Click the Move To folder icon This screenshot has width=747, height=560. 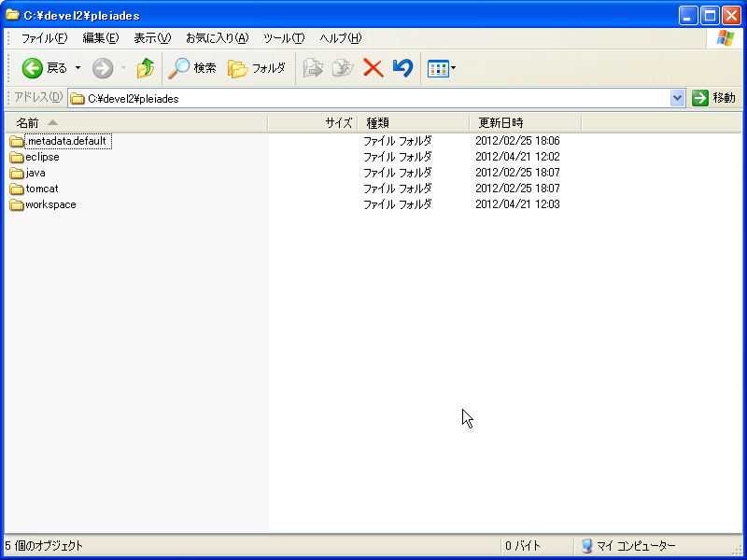(x=313, y=68)
